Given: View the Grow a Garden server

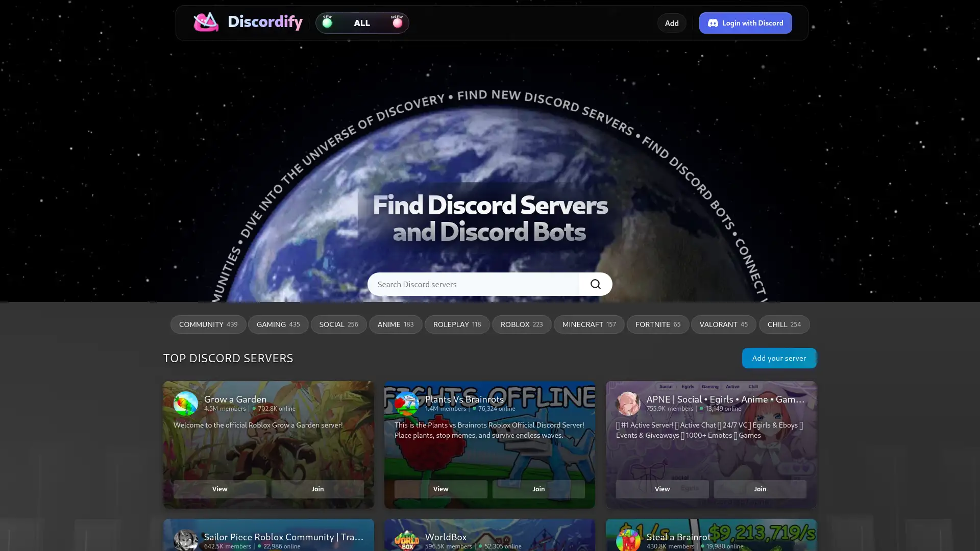Looking at the screenshot, I should click(220, 489).
